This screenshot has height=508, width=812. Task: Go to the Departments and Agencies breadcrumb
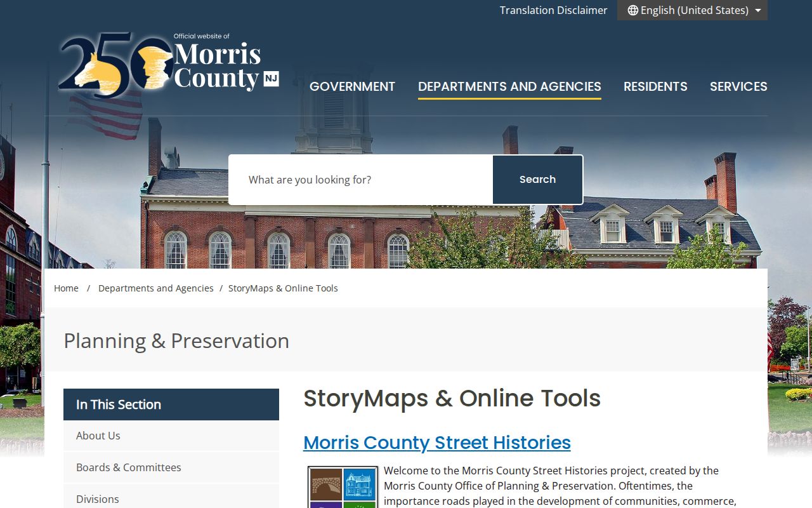coord(156,288)
